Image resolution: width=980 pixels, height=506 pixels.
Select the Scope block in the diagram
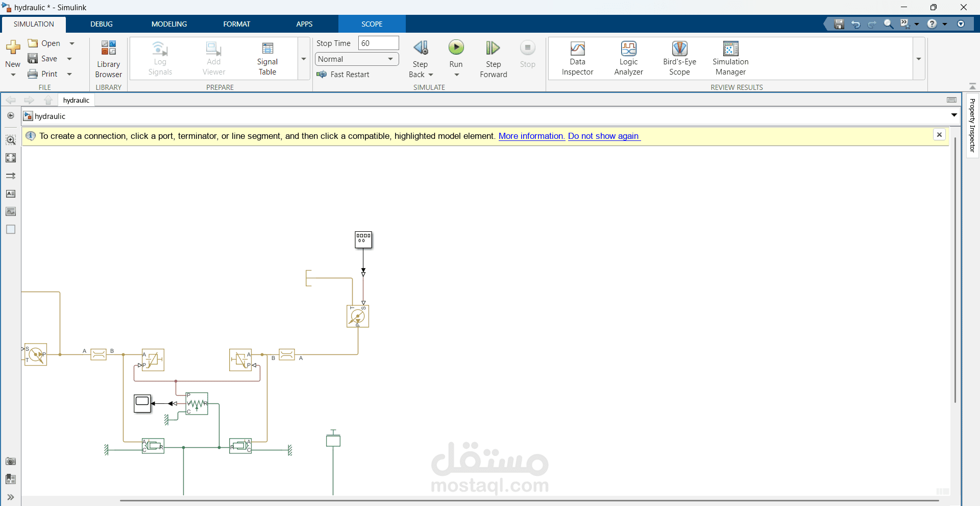(x=142, y=403)
